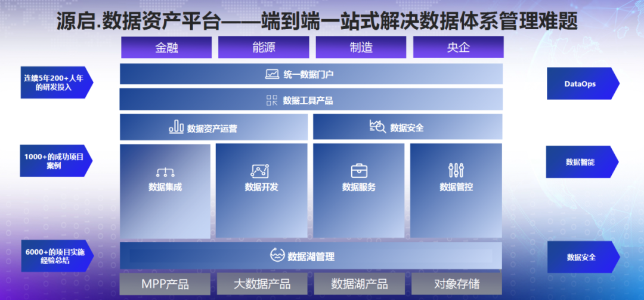Click the 1000+的成功项目案例 arrow label

(56, 160)
